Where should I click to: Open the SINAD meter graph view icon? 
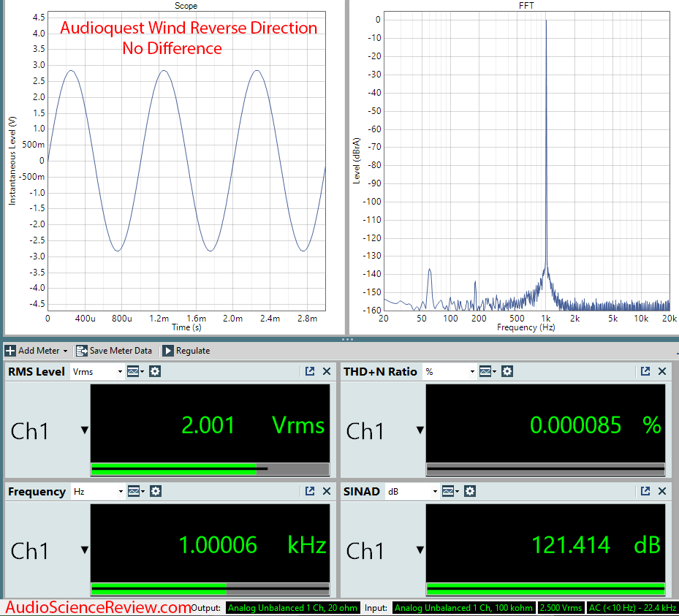pos(450,491)
